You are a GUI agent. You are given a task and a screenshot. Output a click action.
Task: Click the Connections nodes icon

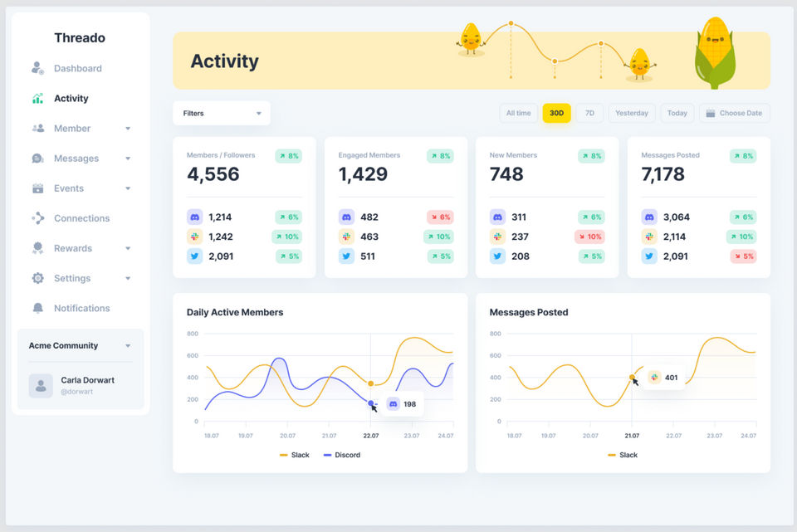pos(37,218)
